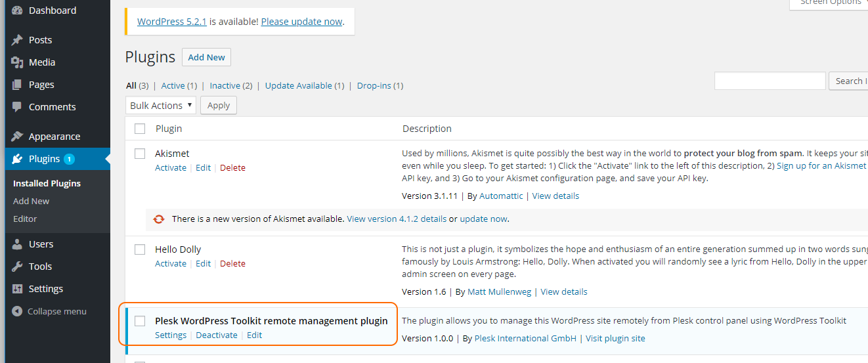Deactivate the Plesk WordPress Toolkit plugin
The height and width of the screenshot is (363, 868).
217,335
